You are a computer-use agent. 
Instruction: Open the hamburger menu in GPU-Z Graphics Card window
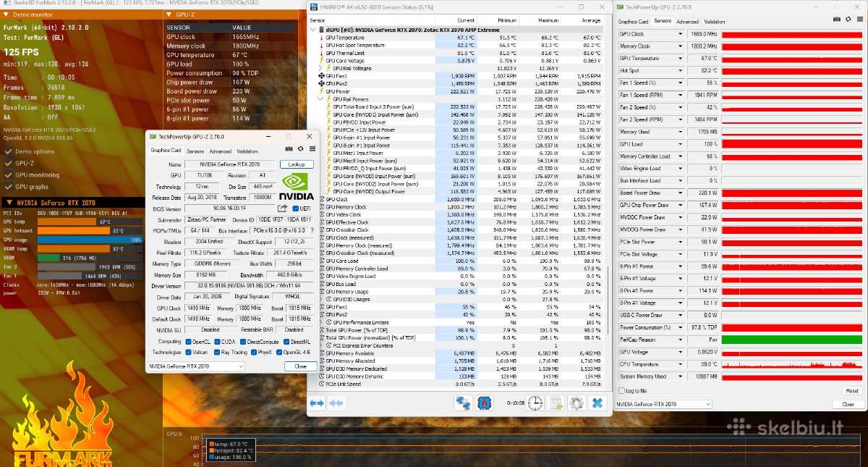click(312, 149)
